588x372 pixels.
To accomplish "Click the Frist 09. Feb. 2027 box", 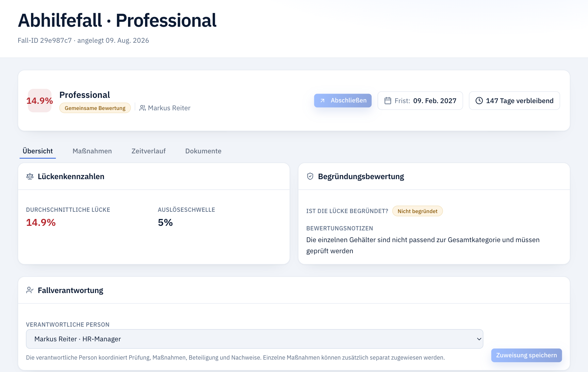I will coord(420,101).
